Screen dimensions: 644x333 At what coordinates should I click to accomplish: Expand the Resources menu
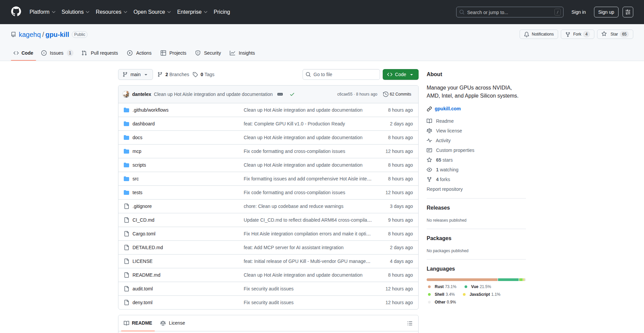pyautogui.click(x=111, y=12)
